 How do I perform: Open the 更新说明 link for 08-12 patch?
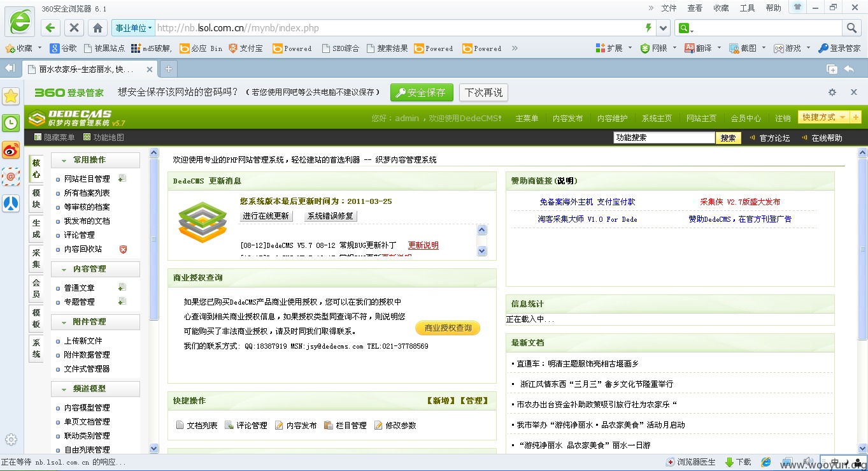[423, 245]
